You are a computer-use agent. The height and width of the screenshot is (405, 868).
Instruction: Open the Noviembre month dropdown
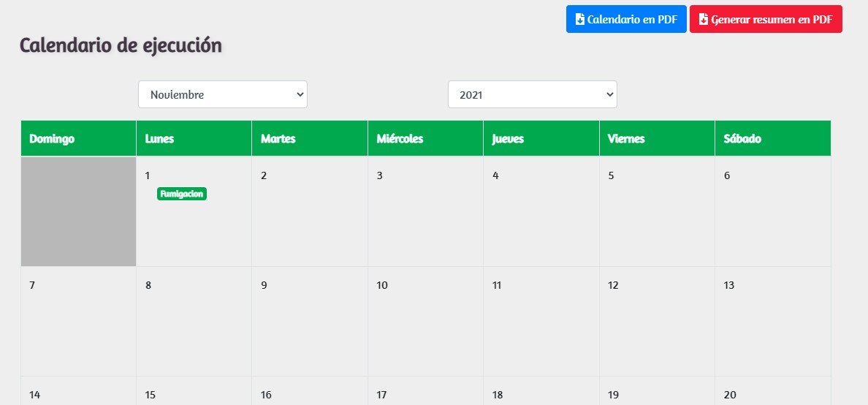223,94
